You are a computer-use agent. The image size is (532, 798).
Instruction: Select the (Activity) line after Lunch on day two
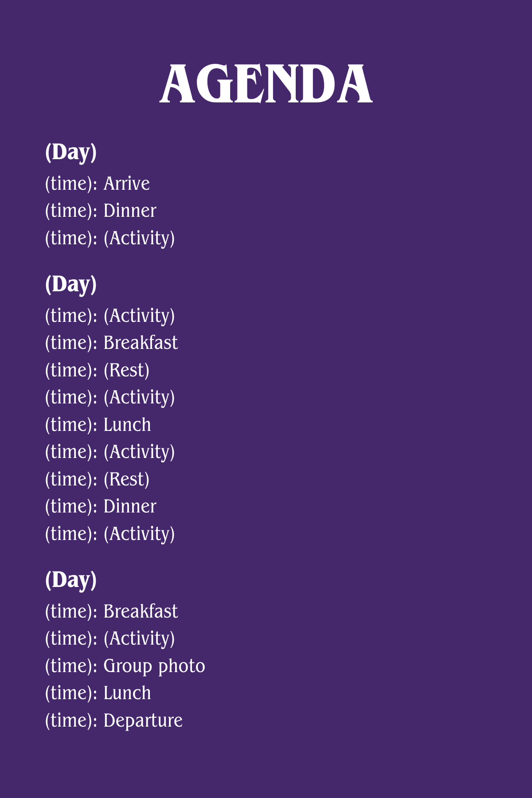coord(110,452)
